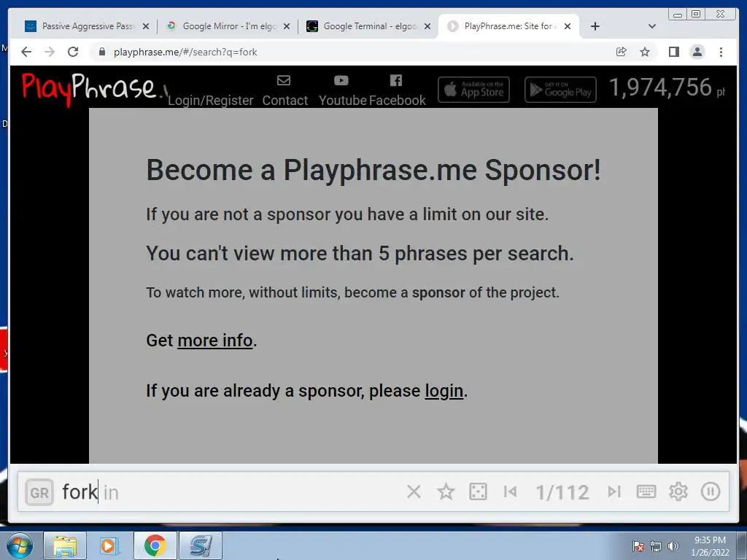Click the sponsor 'login' link
Viewport: 747px width, 560px height.
coord(444,391)
